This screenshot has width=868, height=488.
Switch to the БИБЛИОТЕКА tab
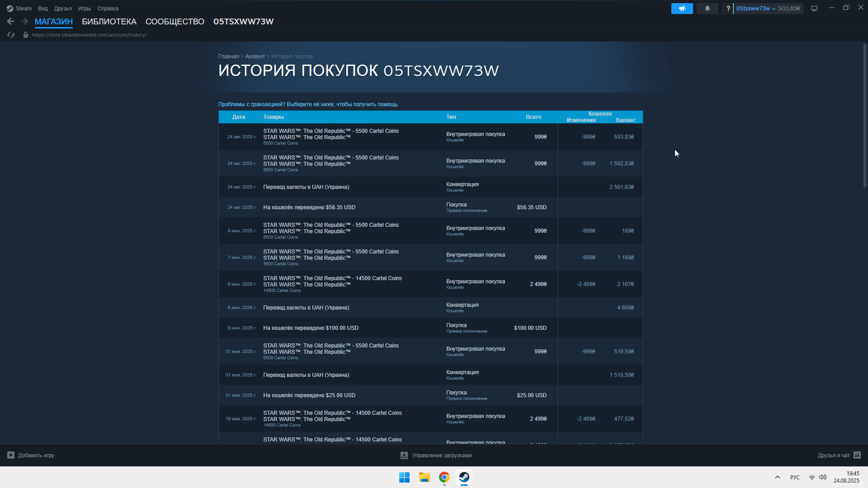(109, 22)
